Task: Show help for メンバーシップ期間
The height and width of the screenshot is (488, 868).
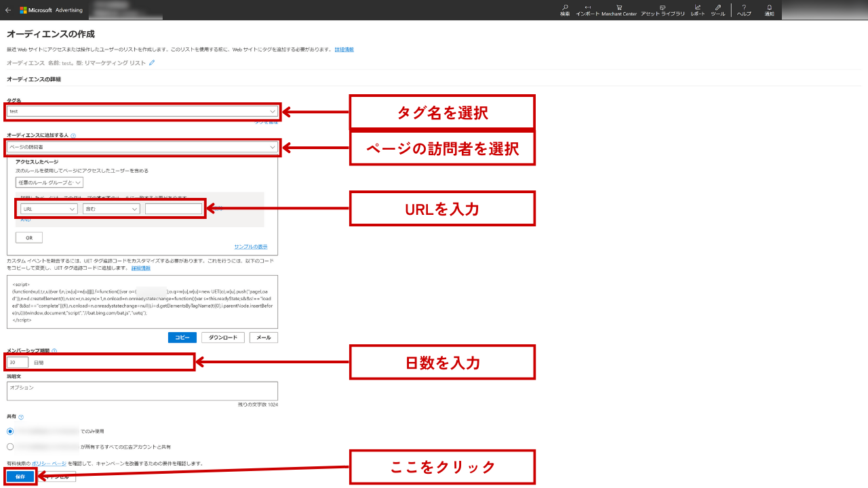Action: tap(54, 351)
